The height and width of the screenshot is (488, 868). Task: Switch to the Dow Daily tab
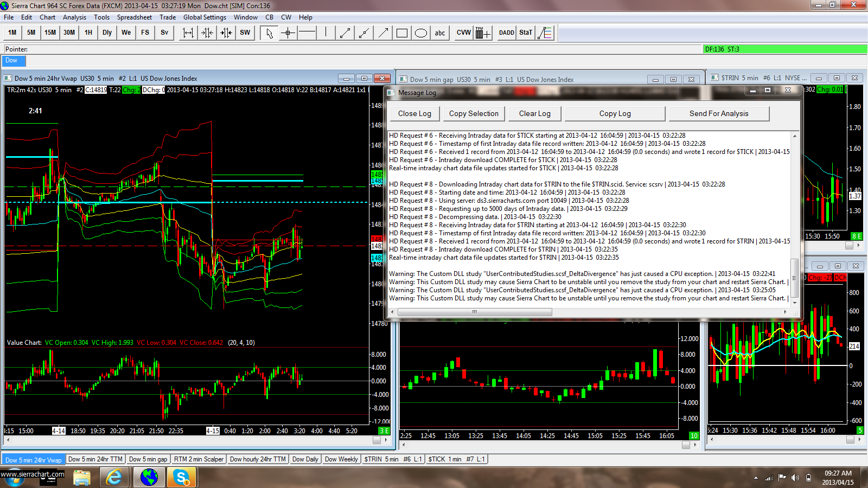[305, 459]
